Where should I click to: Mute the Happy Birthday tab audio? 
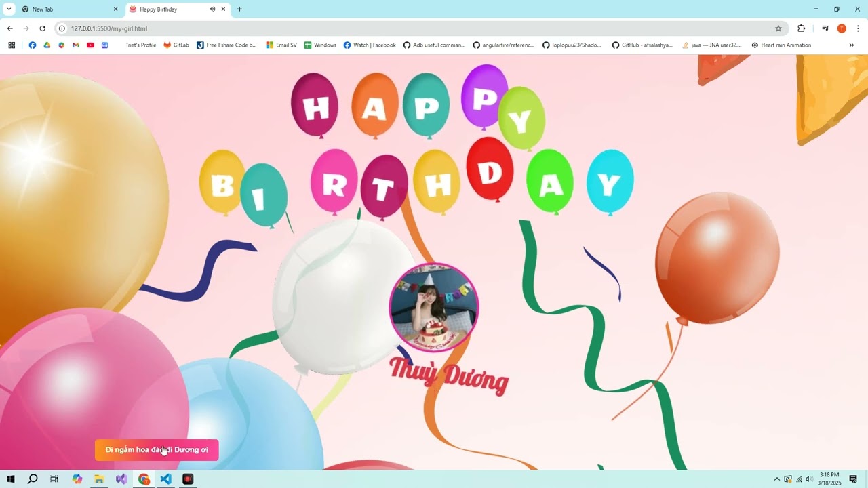[x=212, y=9]
